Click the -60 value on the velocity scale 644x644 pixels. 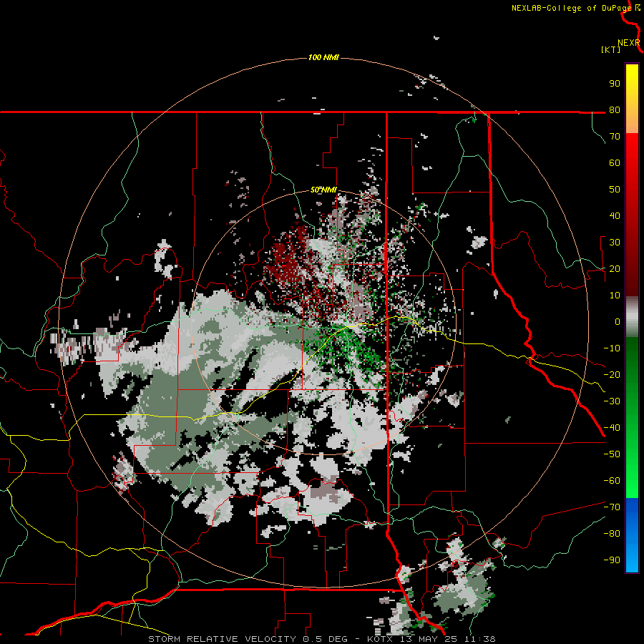click(x=612, y=481)
